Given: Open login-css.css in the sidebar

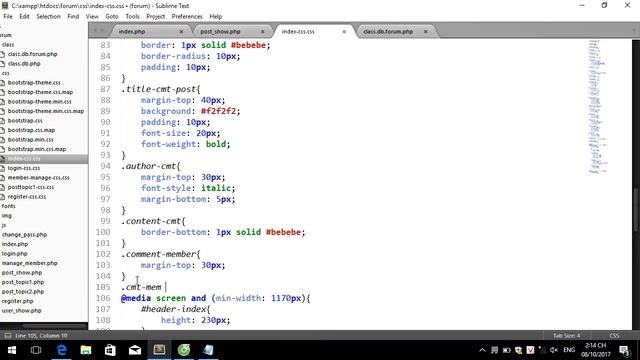Looking at the screenshot, I should click(x=24, y=168).
